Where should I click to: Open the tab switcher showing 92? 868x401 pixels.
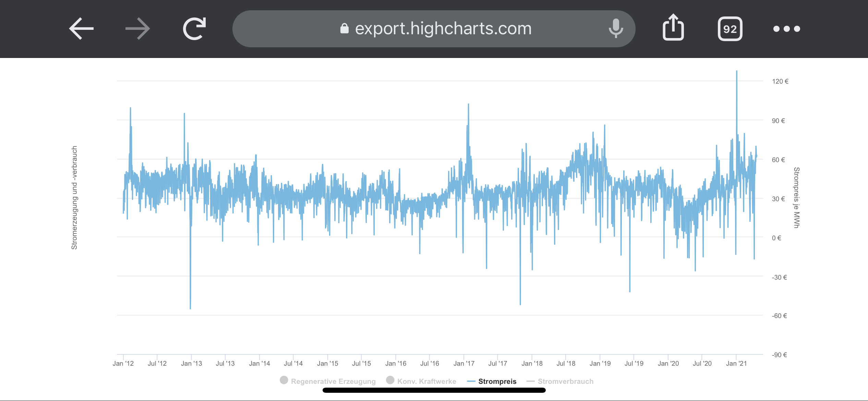[730, 29]
